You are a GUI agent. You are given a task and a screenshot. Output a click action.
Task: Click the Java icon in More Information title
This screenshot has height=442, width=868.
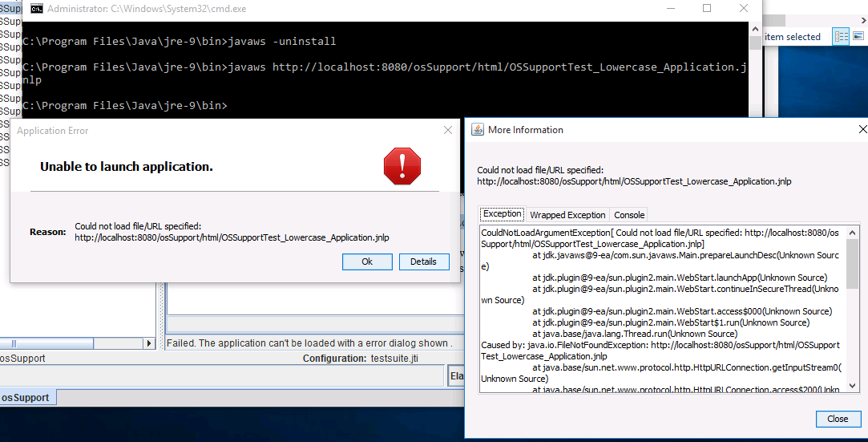click(477, 130)
